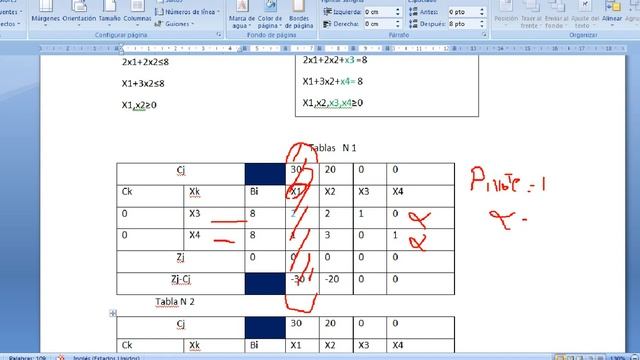Open the Márgenes dropdown
640x360 pixels.
pos(45,13)
